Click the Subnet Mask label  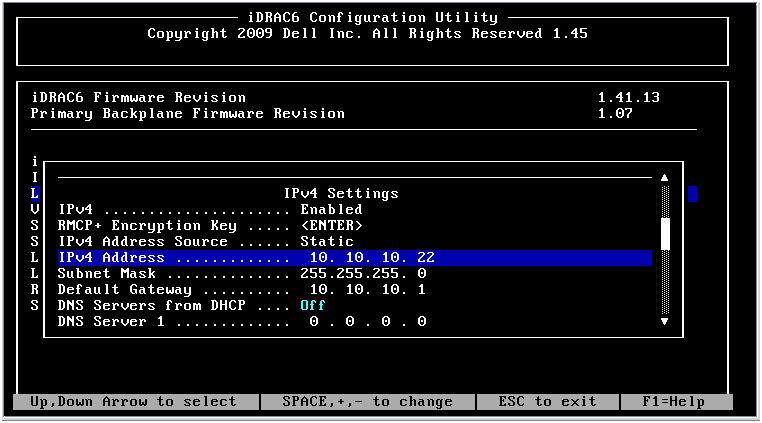pyautogui.click(x=107, y=274)
